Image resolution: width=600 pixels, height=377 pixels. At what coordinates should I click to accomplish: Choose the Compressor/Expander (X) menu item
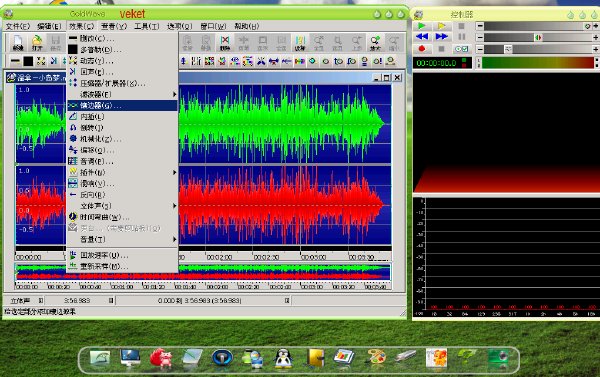tap(122, 83)
